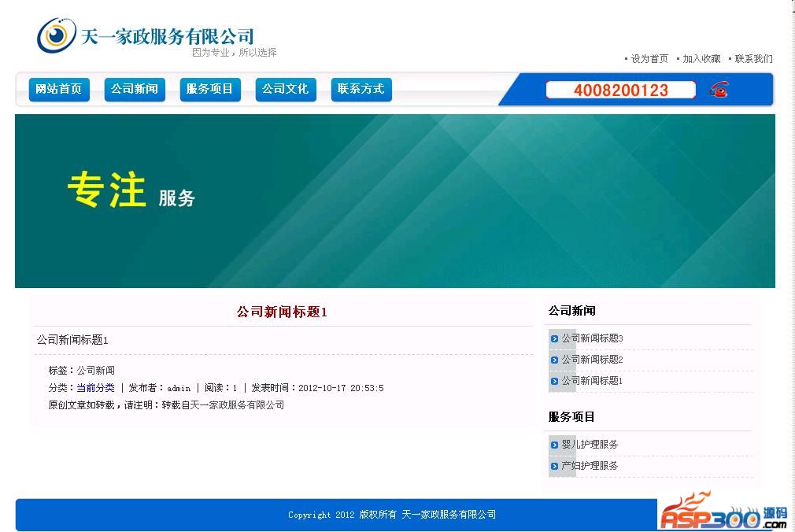This screenshot has height=532, width=795.
Task: Click the article body text 公司新闻标题1
Action: pyautogui.click(x=72, y=340)
